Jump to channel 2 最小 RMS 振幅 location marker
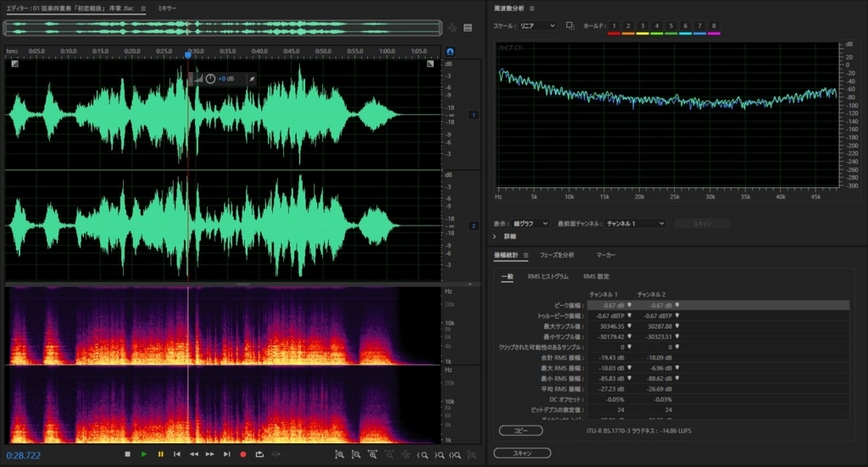This screenshot has width=868, height=467. pyautogui.click(x=677, y=379)
